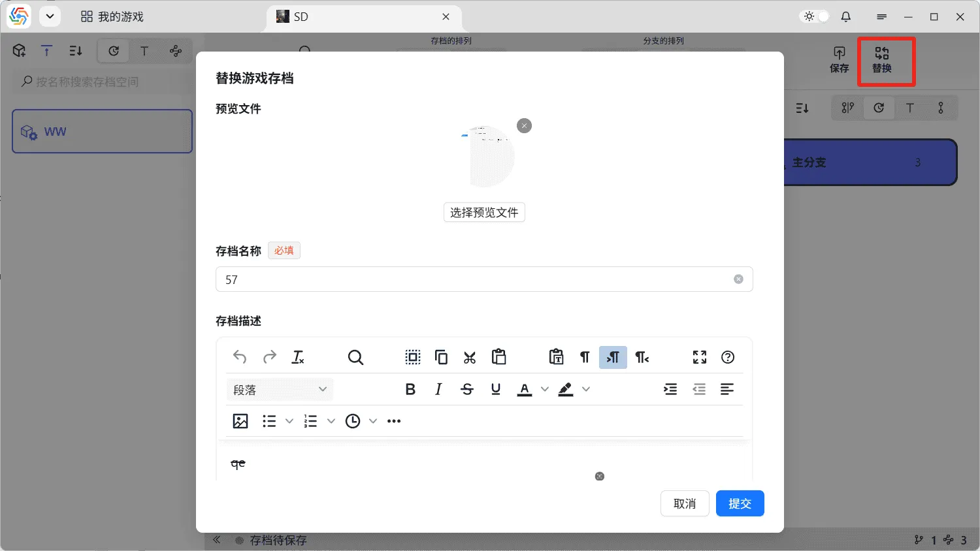This screenshot has height=551, width=980.
Task: Toggle bold formatting in the description editor
Action: (x=410, y=389)
